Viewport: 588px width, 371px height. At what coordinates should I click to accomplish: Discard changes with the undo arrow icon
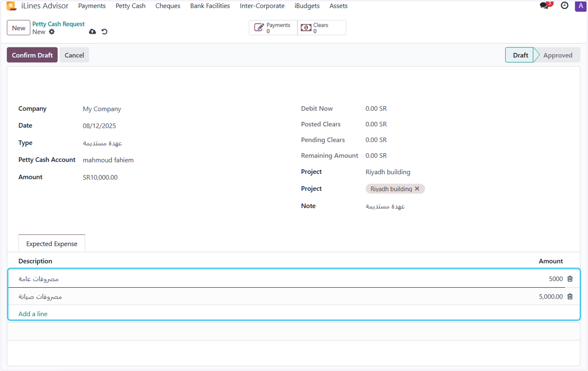pyautogui.click(x=104, y=32)
